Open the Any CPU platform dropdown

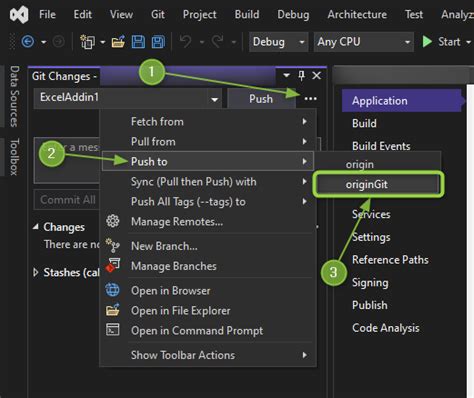tap(364, 42)
